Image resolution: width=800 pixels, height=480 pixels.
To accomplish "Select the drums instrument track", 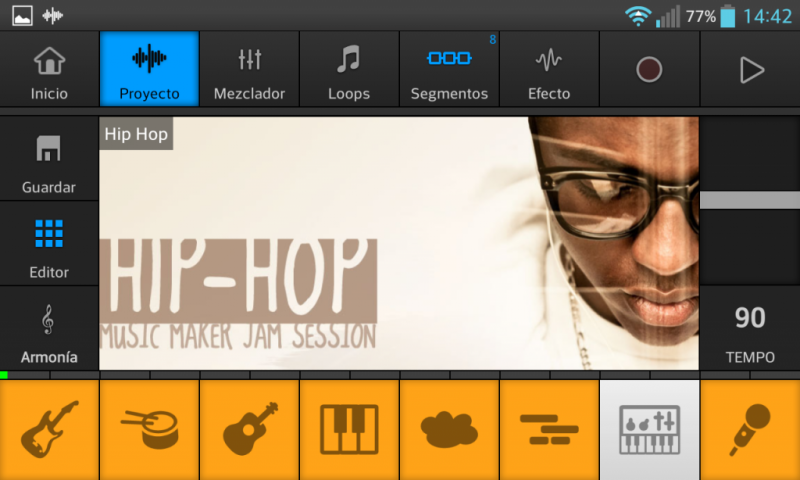I will click(149, 429).
